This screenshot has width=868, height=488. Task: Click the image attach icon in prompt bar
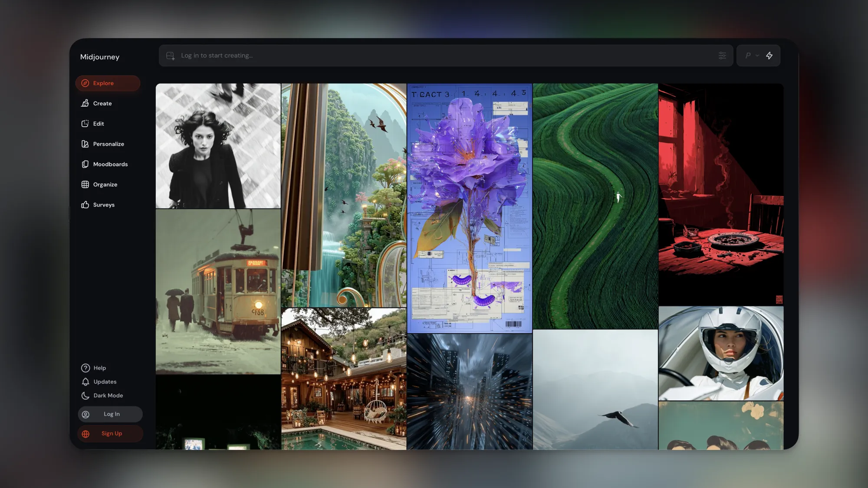pyautogui.click(x=171, y=56)
